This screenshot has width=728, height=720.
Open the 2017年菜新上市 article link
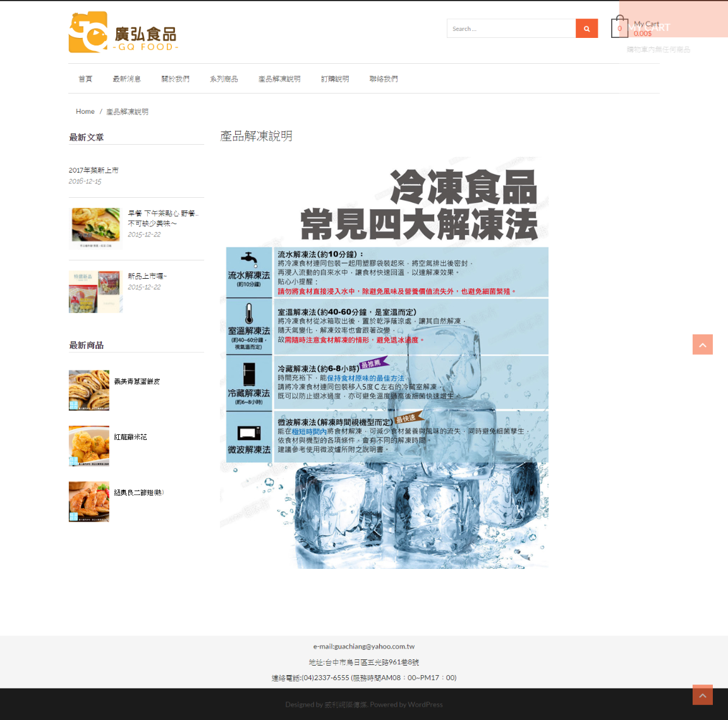pos(94,171)
